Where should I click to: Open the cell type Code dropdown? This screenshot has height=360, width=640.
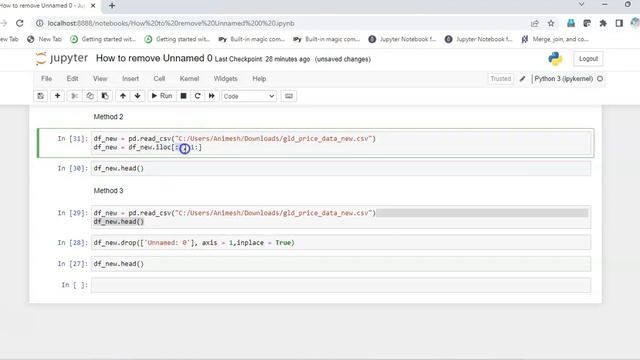coord(249,96)
